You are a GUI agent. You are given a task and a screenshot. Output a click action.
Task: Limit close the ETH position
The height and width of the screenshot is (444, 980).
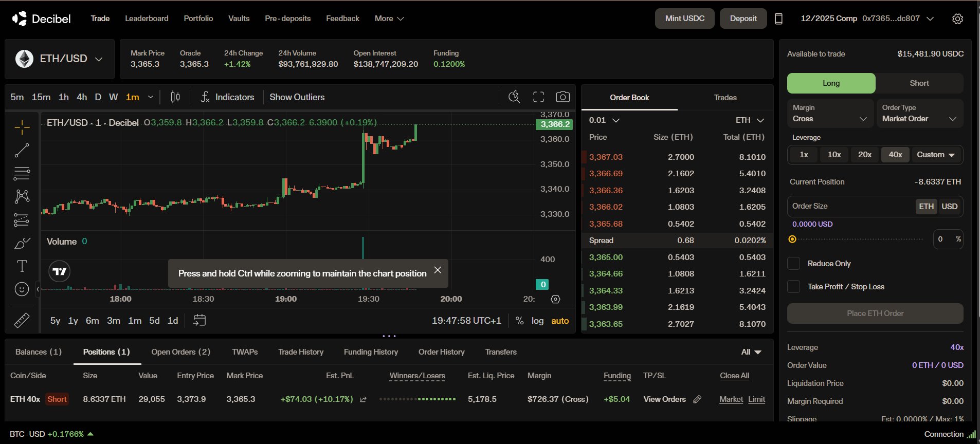click(x=756, y=399)
